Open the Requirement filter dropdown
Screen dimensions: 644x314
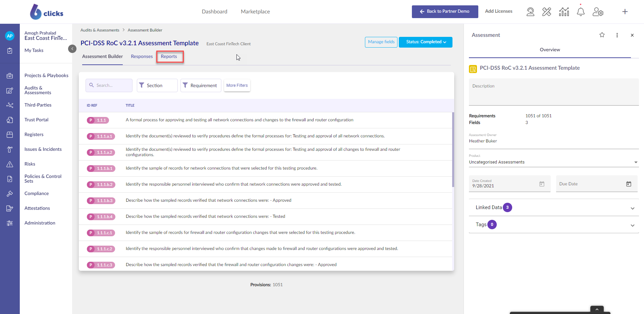pos(201,85)
